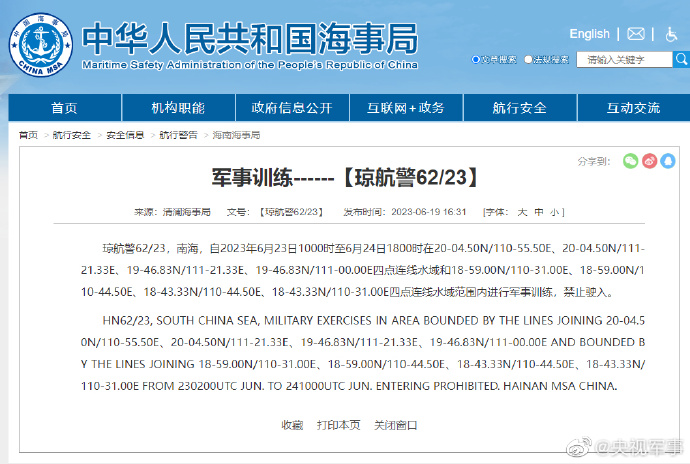Screen dimensions: 690x464
Task: Click the source text 来源：清澜海事局
Action: (172, 212)
